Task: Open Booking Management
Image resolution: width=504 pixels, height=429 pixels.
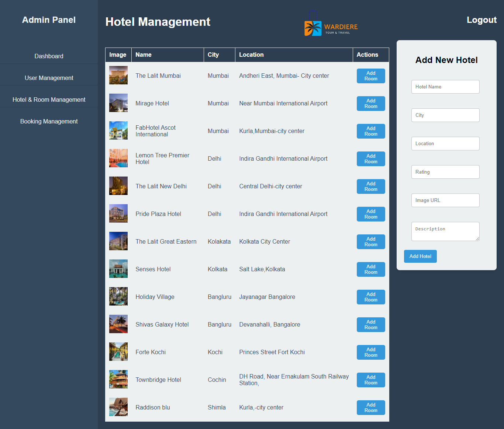Action: [x=49, y=121]
